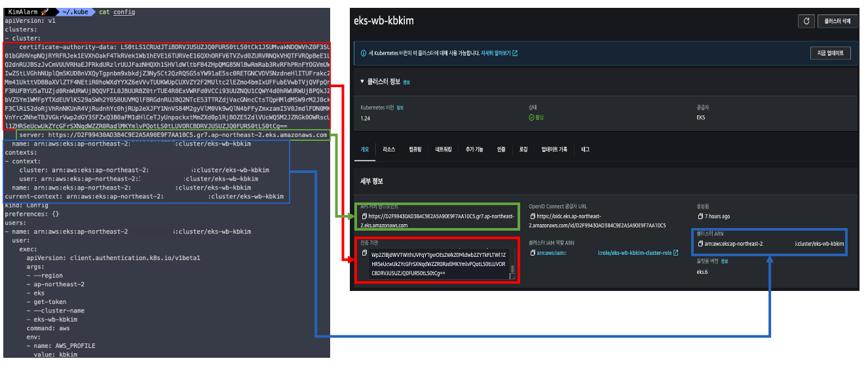This screenshot has height=365, width=868.
Task: Click the 'current-context' line in terminal
Action: click(144, 196)
